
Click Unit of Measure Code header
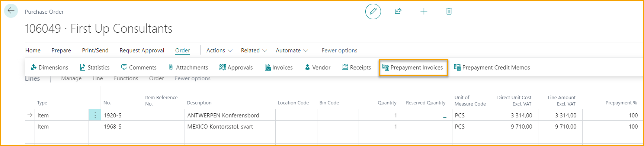(x=470, y=101)
